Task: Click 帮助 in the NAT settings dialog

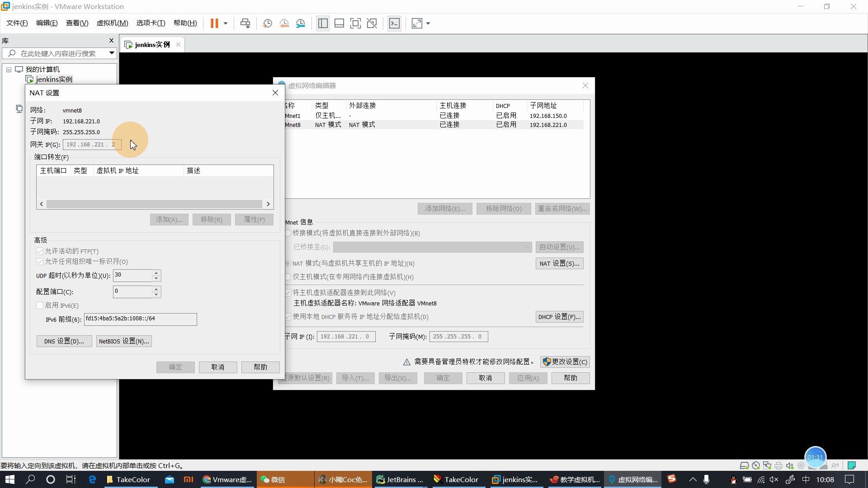Action: [260, 367]
